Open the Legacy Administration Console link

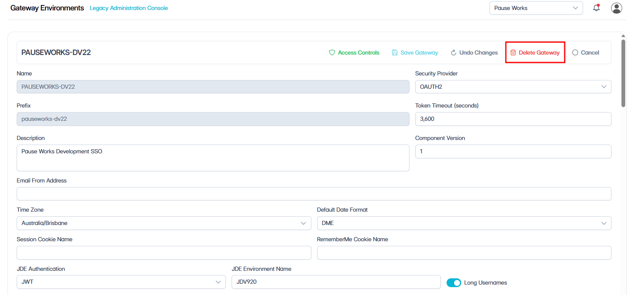click(129, 8)
